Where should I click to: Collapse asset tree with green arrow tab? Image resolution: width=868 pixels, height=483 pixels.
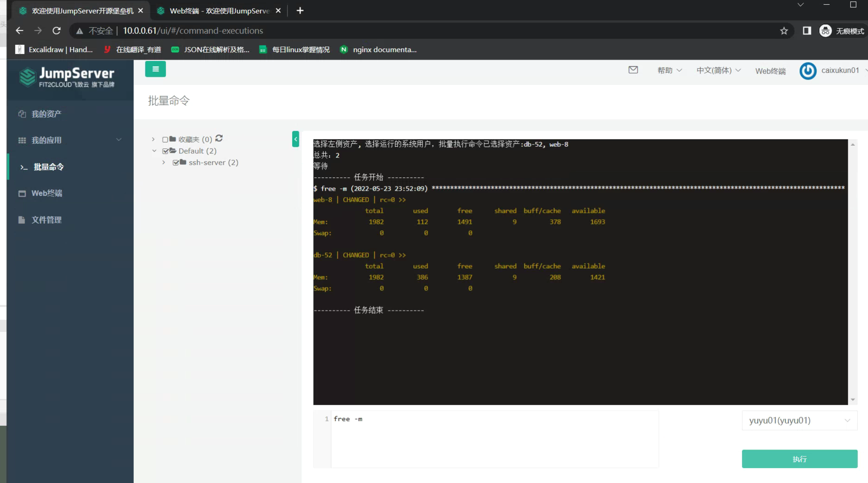pos(295,139)
